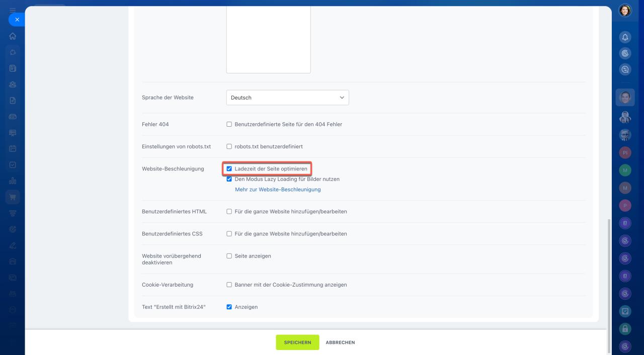The image size is (644, 355).
Task: Open the chat search bubble icon
Action: (x=625, y=69)
